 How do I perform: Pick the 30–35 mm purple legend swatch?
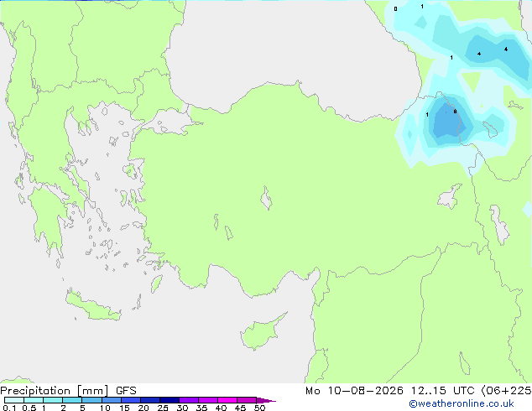point(188,400)
